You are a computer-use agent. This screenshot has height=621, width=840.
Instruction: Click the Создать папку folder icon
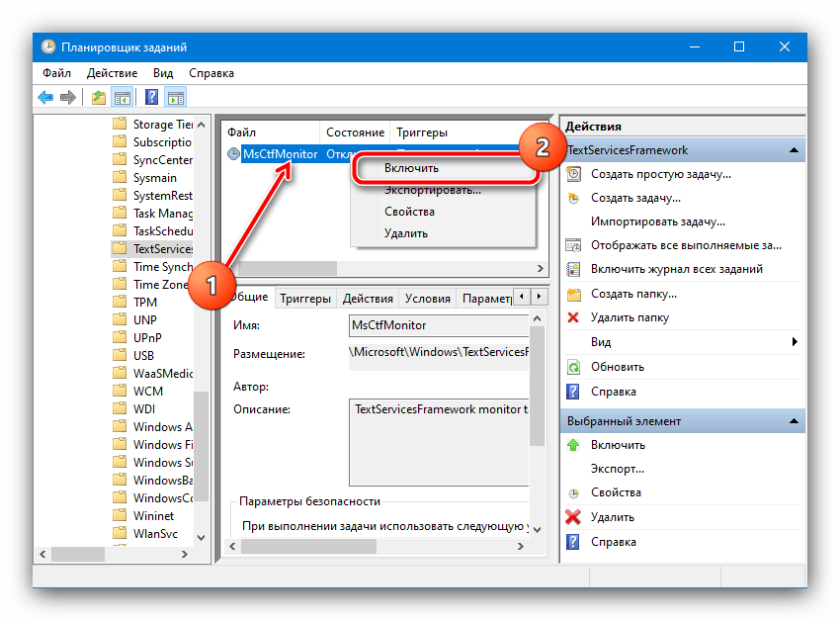point(574,294)
